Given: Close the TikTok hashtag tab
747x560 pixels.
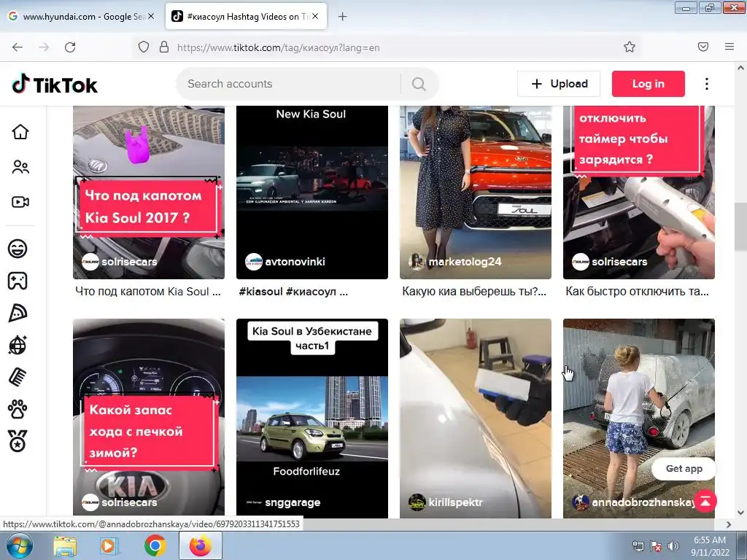Looking at the screenshot, I should (315, 16).
